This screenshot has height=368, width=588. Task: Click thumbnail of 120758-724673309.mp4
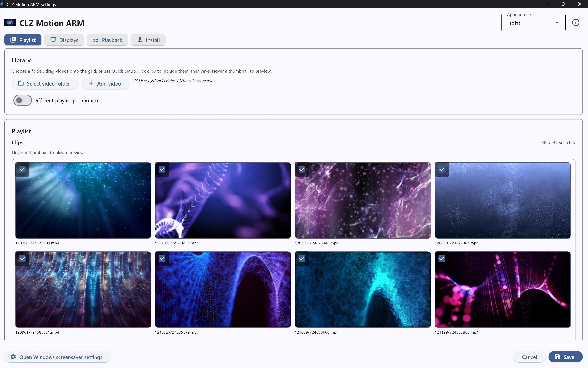pos(83,200)
